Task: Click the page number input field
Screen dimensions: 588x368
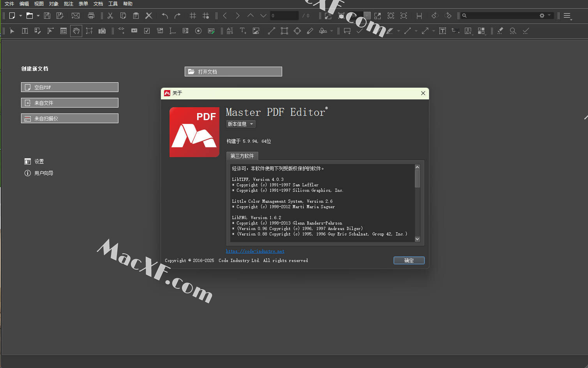Action: pyautogui.click(x=284, y=16)
